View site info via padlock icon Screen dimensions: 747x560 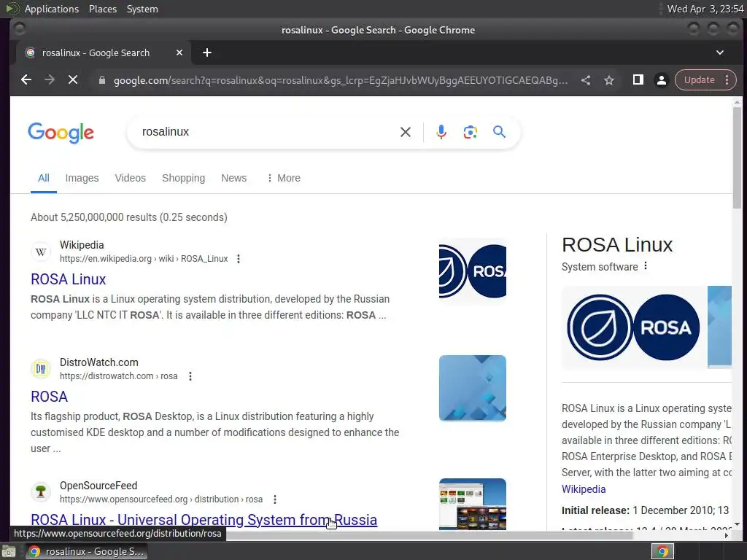(x=101, y=80)
